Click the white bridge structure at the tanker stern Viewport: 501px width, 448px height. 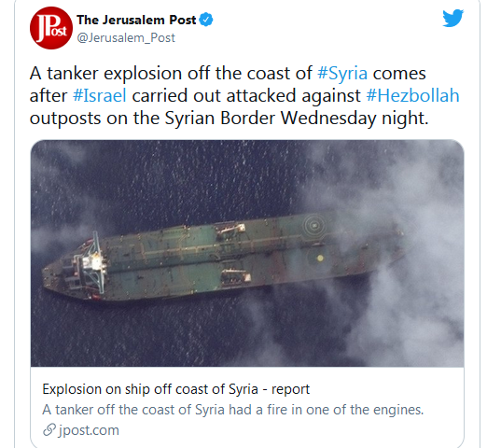click(93, 263)
